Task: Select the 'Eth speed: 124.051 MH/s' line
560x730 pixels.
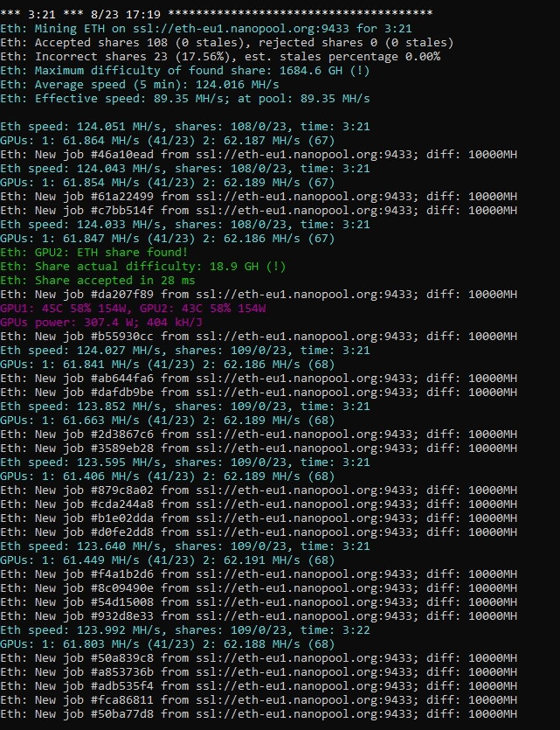Action: tap(185, 126)
